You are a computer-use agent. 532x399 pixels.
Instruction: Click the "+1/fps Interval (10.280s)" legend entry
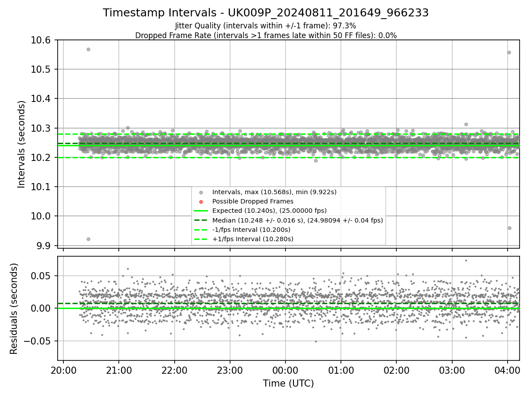(253, 239)
